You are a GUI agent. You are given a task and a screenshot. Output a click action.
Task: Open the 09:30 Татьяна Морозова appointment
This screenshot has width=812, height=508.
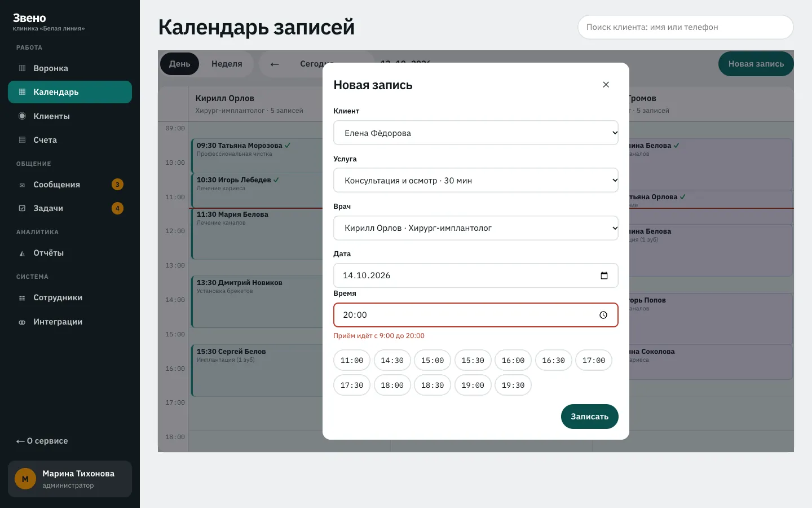point(257,156)
